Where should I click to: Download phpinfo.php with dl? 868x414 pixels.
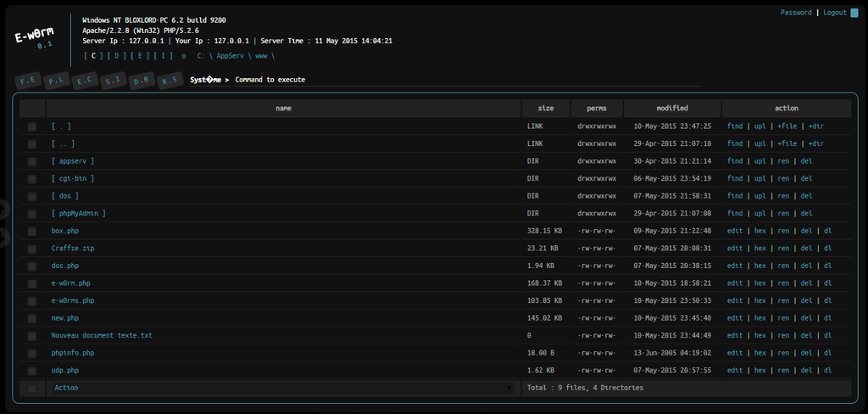coord(827,353)
